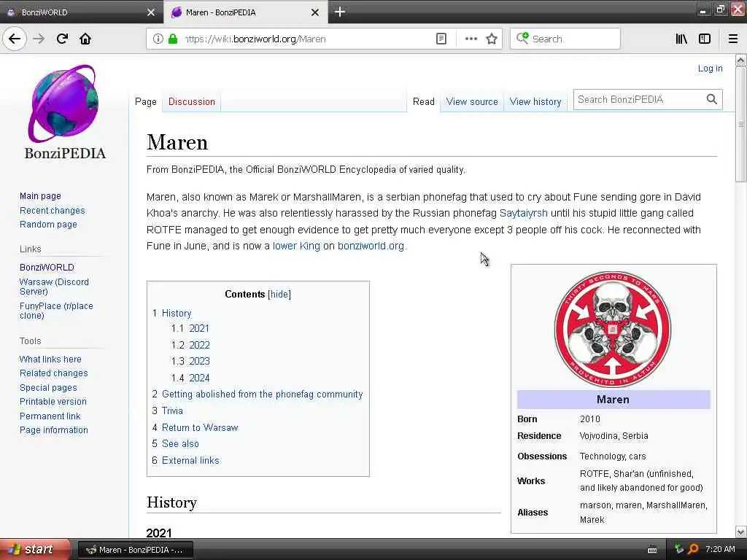Open the Firefox hamburger menu
This screenshot has width=747, height=560.
733,39
